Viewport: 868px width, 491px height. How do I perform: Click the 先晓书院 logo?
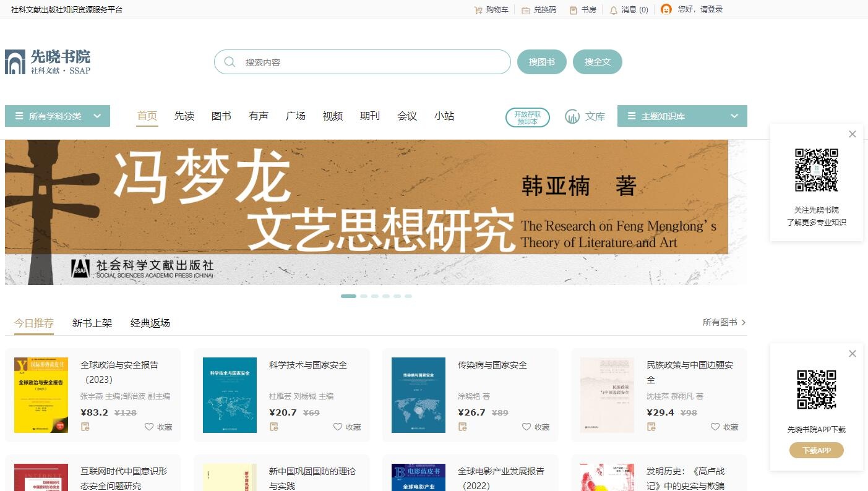[48, 62]
